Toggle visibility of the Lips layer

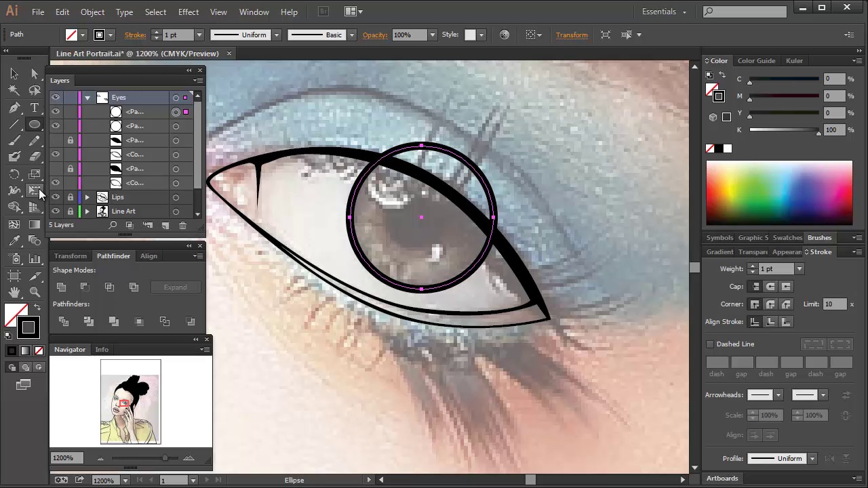point(56,197)
